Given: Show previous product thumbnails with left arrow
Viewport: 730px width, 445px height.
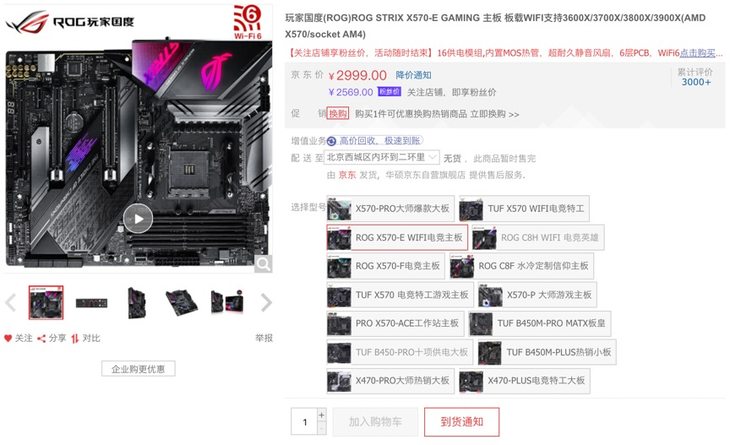Looking at the screenshot, I should click(x=11, y=303).
